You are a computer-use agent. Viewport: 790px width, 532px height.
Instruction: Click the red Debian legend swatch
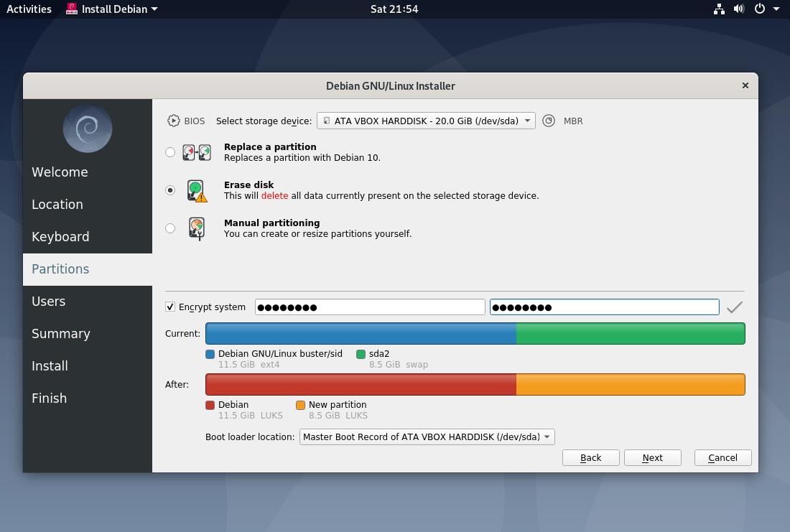point(210,405)
